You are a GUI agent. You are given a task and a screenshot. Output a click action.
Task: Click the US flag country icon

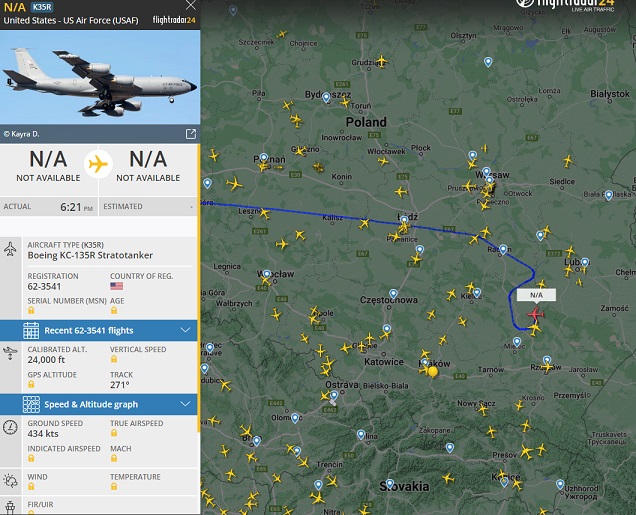(116, 286)
